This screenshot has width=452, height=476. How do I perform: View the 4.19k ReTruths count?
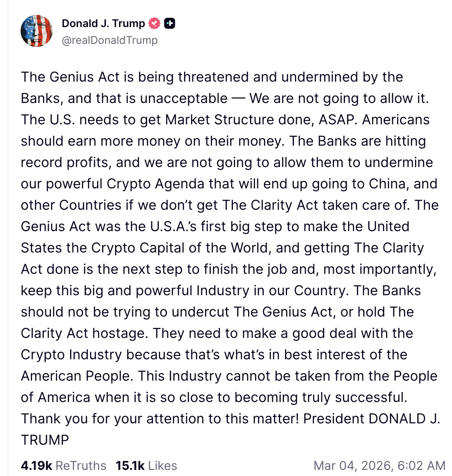[x=36, y=466]
